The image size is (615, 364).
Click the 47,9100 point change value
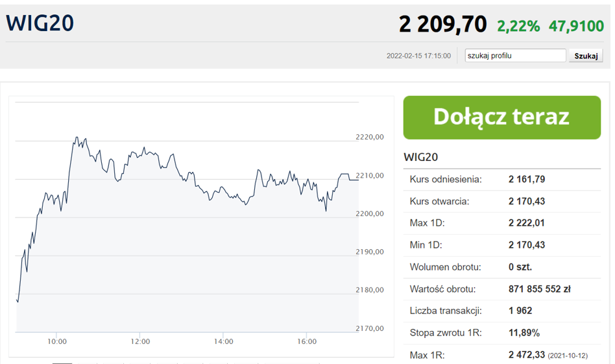tap(576, 27)
